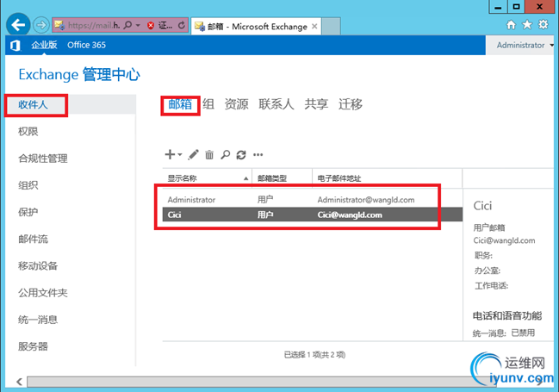Click the browser Home icon
559x392 pixels.
pos(511,25)
